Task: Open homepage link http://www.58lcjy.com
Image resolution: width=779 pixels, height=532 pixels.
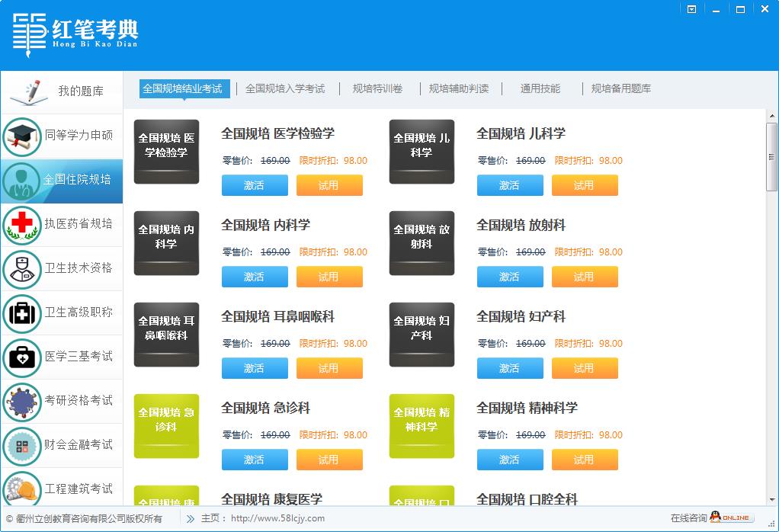Action: (277, 518)
